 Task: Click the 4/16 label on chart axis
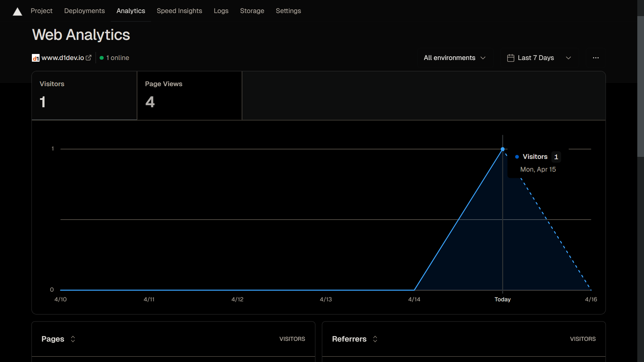pyautogui.click(x=591, y=299)
